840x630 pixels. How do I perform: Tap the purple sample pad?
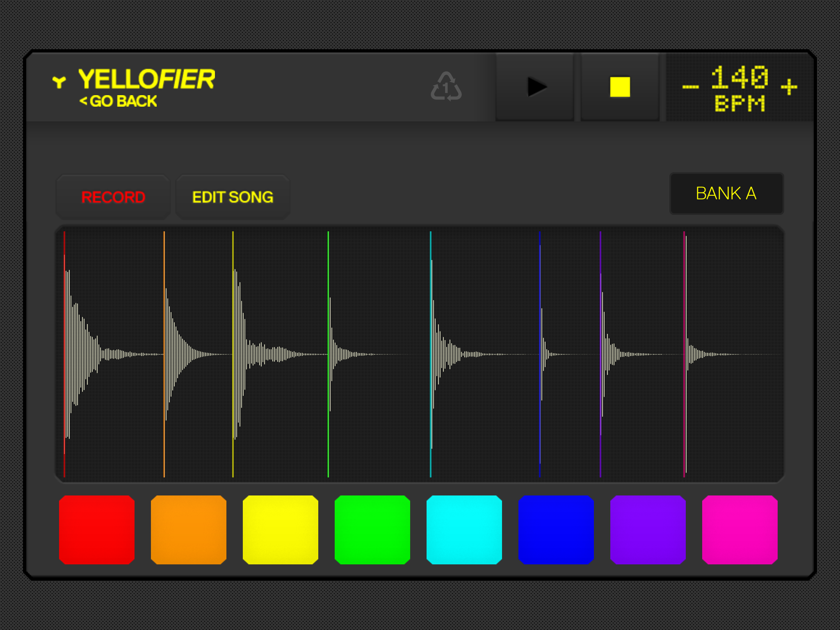tap(648, 530)
